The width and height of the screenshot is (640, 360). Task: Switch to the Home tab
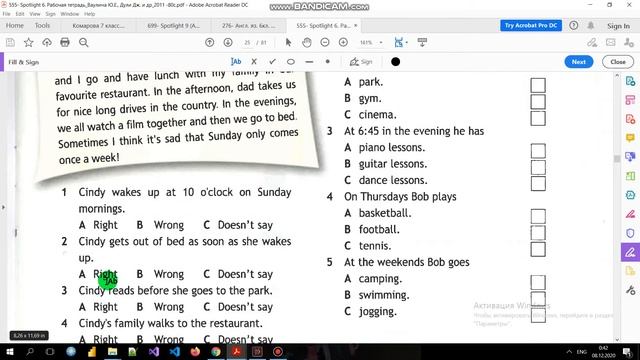15,25
